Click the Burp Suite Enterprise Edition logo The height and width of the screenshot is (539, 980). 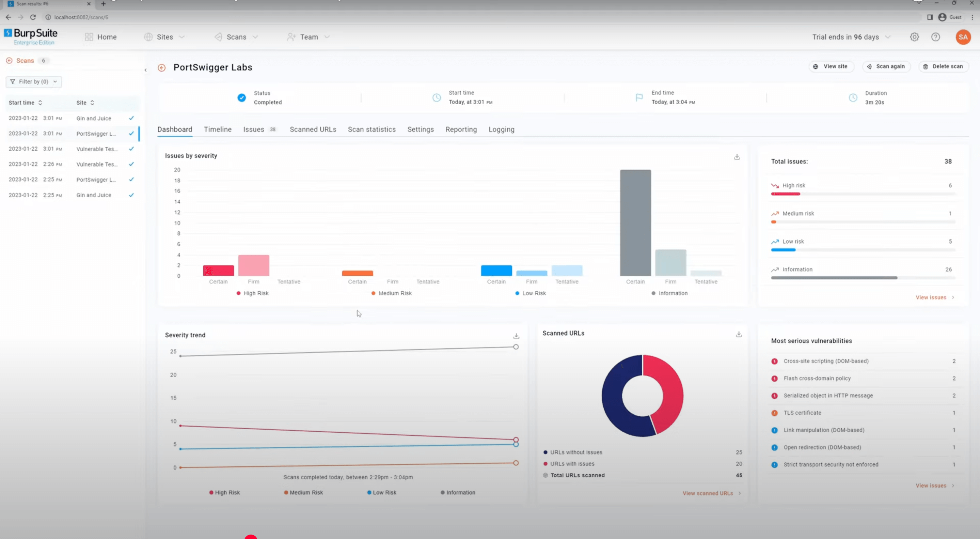click(31, 36)
